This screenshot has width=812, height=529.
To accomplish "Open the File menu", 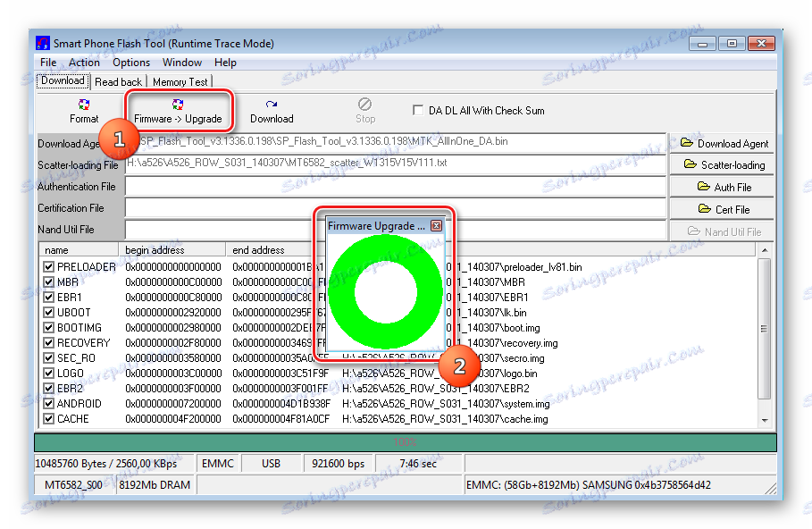I will [x=48, y=63].
